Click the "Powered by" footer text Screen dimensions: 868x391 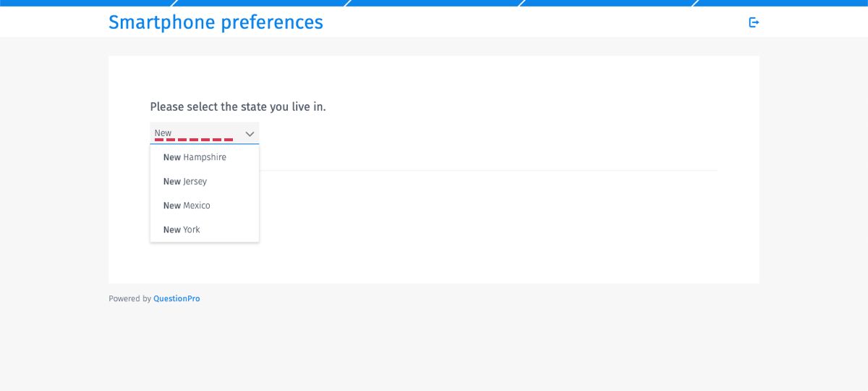(x=129, y=298)
